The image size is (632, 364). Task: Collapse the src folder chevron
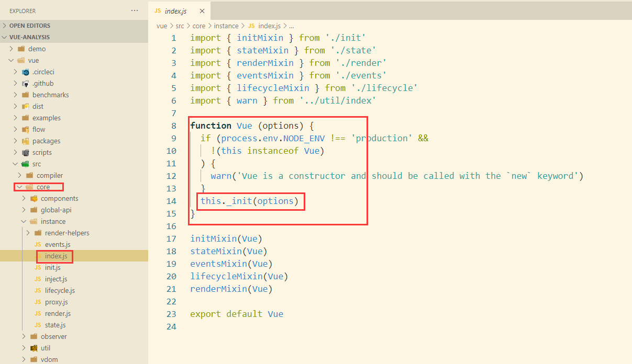click(16, 164)
